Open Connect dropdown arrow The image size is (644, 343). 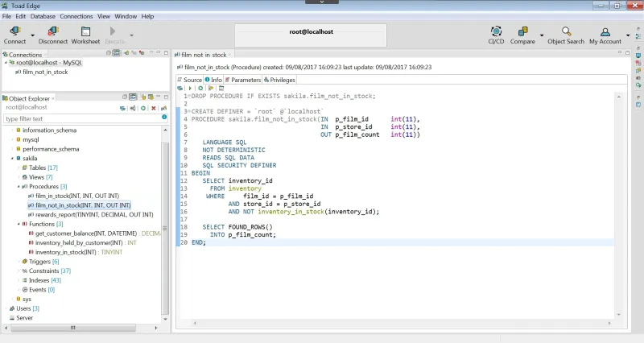[x=32, y=35]
